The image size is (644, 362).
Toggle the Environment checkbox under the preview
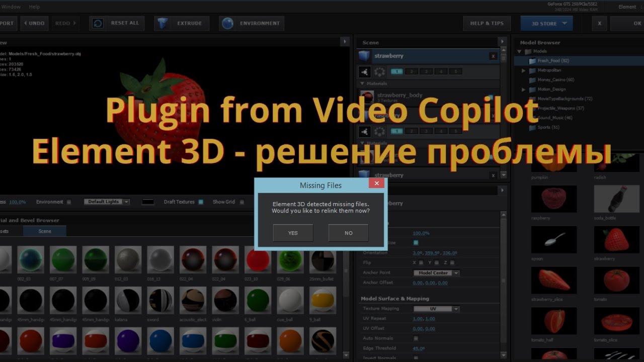pos(69,202)
